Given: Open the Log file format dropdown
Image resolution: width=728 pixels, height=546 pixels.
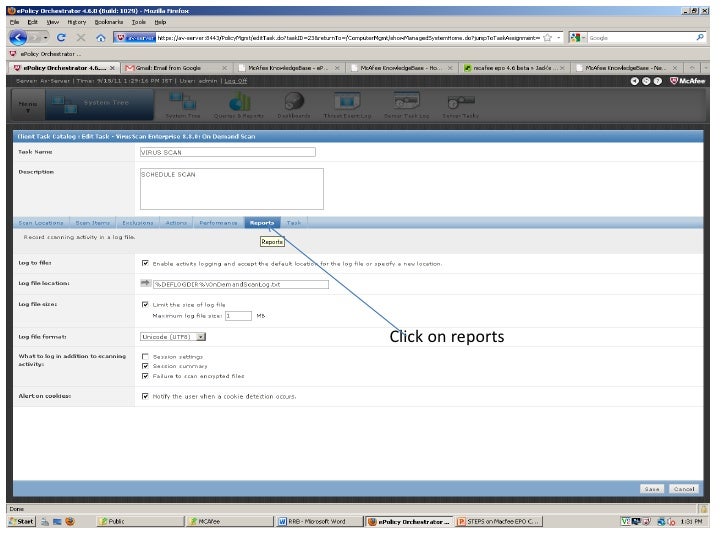Looking at the screenshot, I should coord(173,337).
